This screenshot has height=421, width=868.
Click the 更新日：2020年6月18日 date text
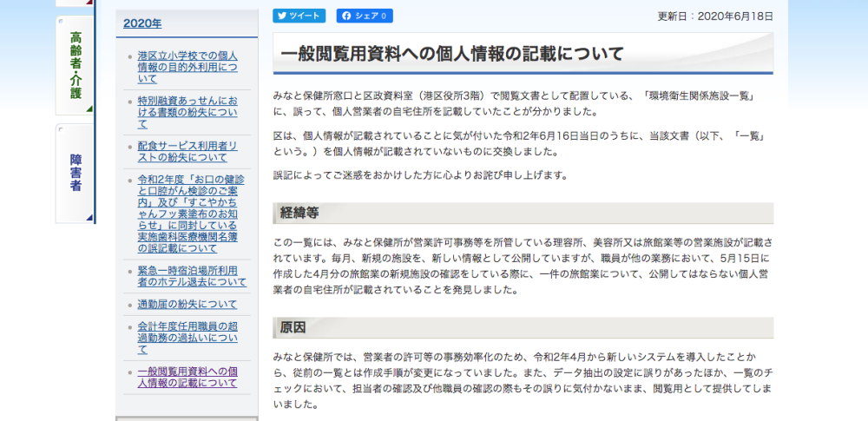pos(715,16)
